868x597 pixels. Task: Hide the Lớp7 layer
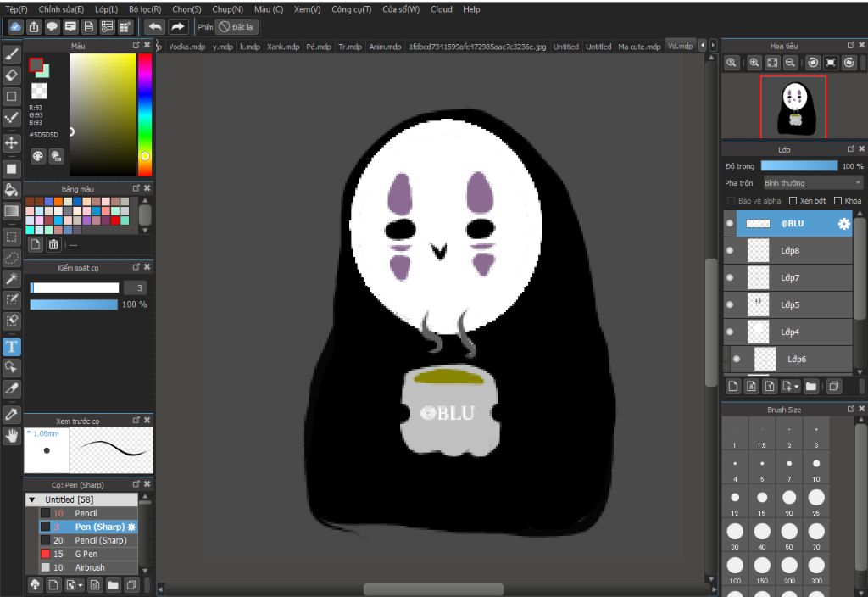(730, 277)
